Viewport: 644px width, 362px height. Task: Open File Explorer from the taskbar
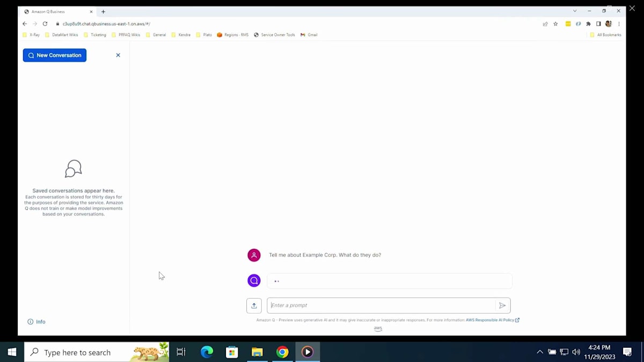click(257, 352)
